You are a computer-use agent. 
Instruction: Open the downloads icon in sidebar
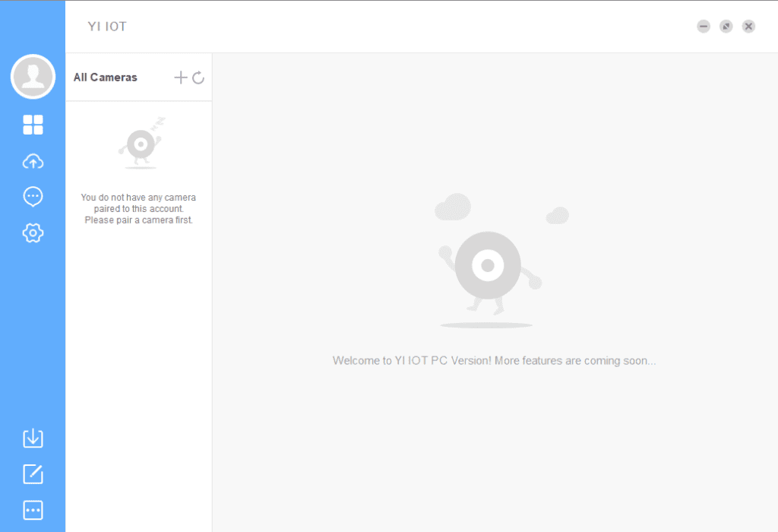[33, 439]
